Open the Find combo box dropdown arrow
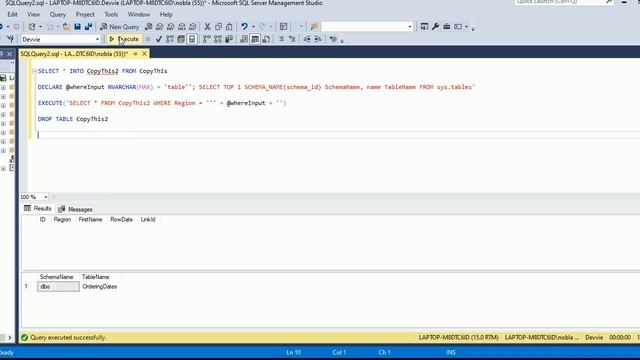The height and width of the screenshot is (360, 640). click(x=410, y=27)
